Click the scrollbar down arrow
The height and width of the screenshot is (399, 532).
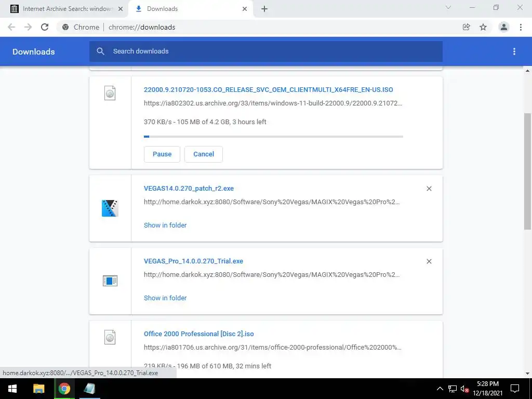527,374
